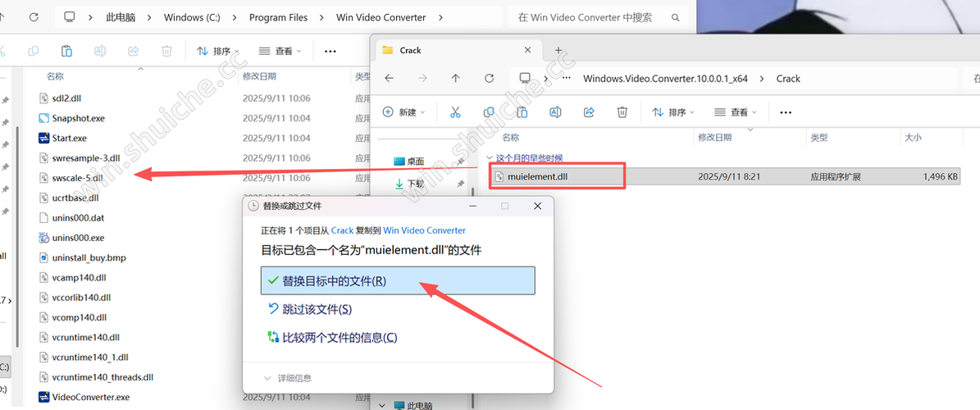Close the Crack tab

528,50
